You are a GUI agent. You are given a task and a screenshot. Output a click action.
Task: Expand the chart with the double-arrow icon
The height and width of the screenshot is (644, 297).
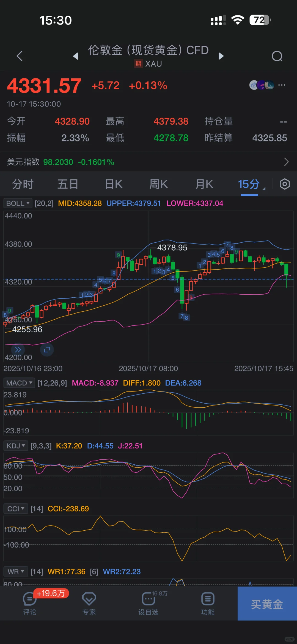pyautogui.click(x=18, y=350)
